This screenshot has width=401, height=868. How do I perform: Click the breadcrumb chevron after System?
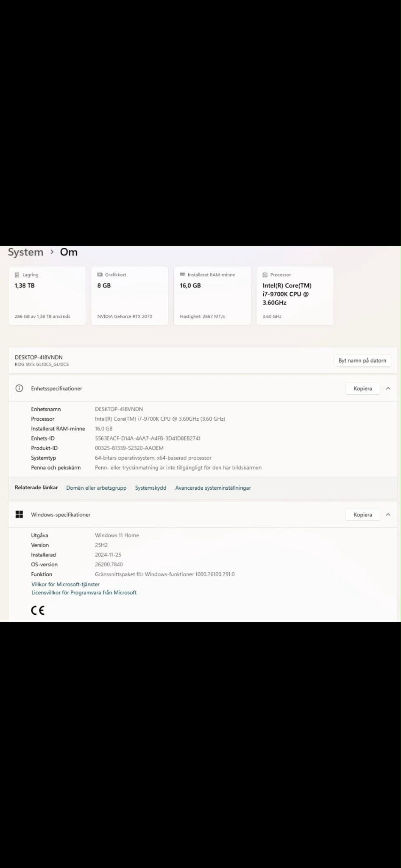pyautogui.click(x=52, y=252)
